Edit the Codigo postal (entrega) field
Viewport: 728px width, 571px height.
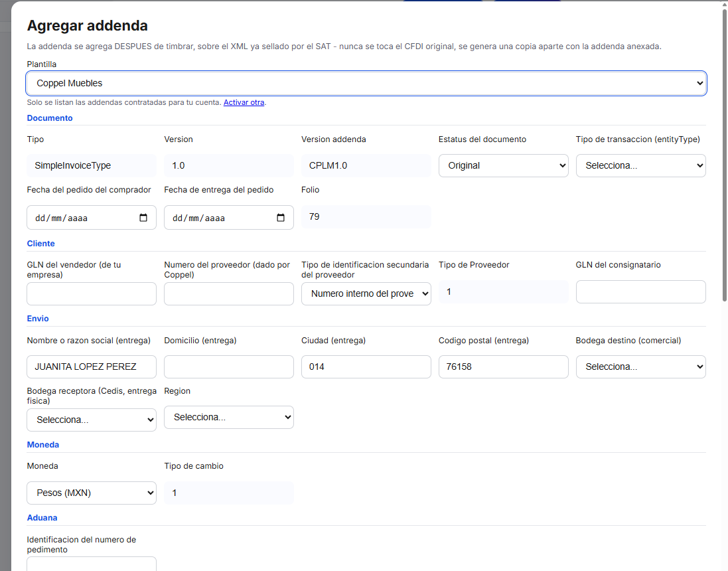(x=503, y=367)
